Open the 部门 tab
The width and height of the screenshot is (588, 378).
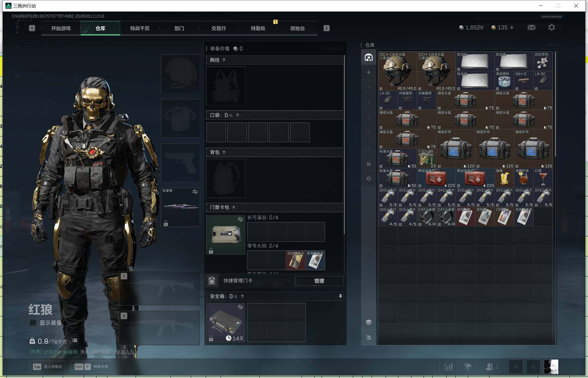click(x=179, y=28)
